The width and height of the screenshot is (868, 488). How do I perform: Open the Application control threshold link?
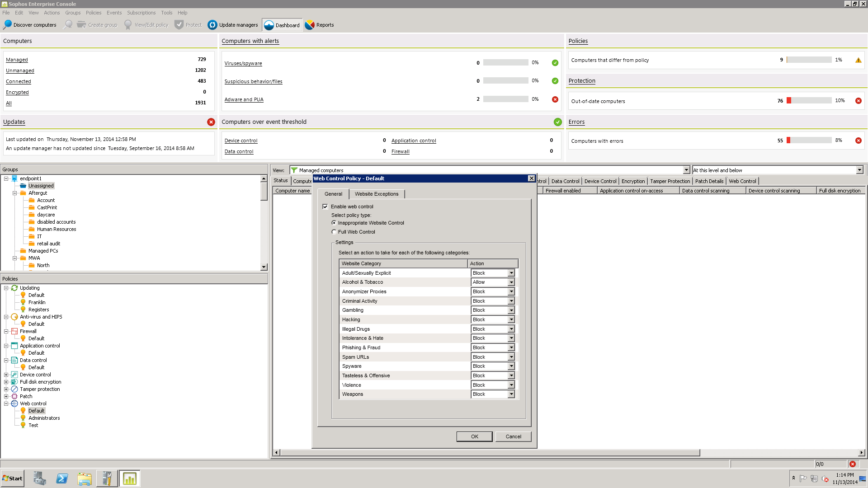click(414, 141)
